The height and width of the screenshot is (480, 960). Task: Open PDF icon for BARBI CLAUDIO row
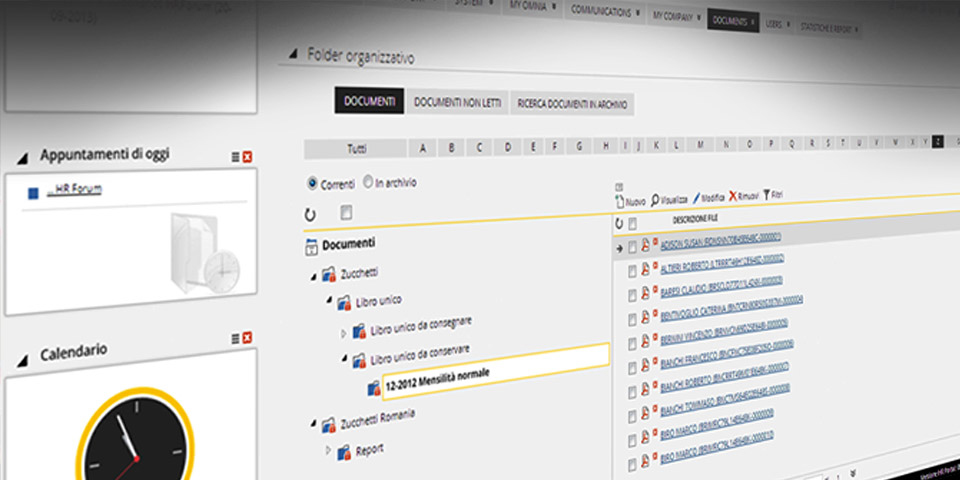click(645, 293)
